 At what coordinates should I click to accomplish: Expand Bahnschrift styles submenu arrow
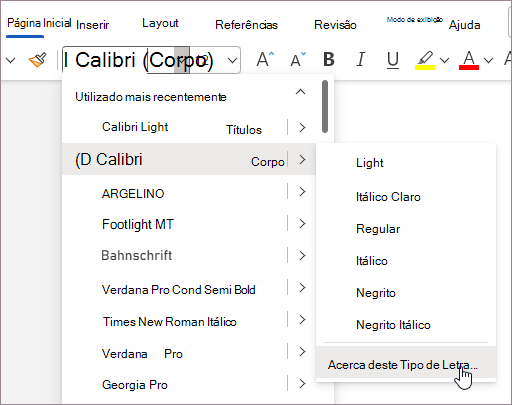[302, 255]
